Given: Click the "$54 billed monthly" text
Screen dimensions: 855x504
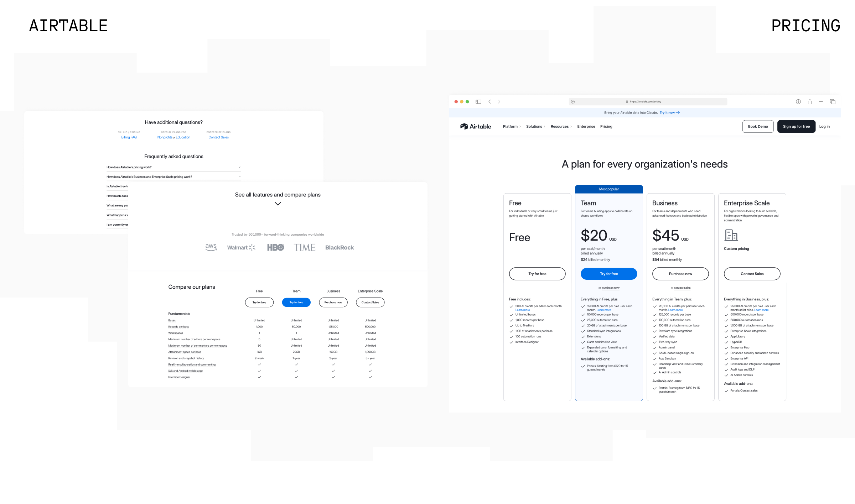Looking at the screenshot, I should (x=667, y=260).
